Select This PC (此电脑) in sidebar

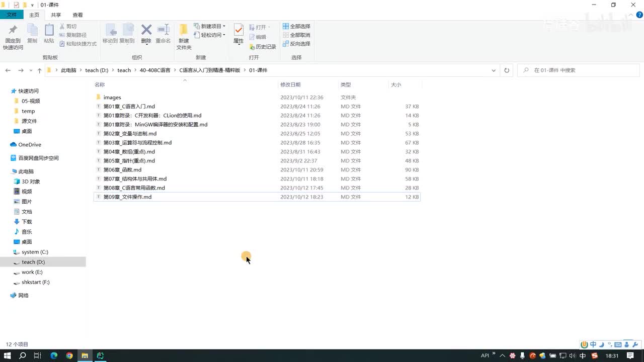26,171
